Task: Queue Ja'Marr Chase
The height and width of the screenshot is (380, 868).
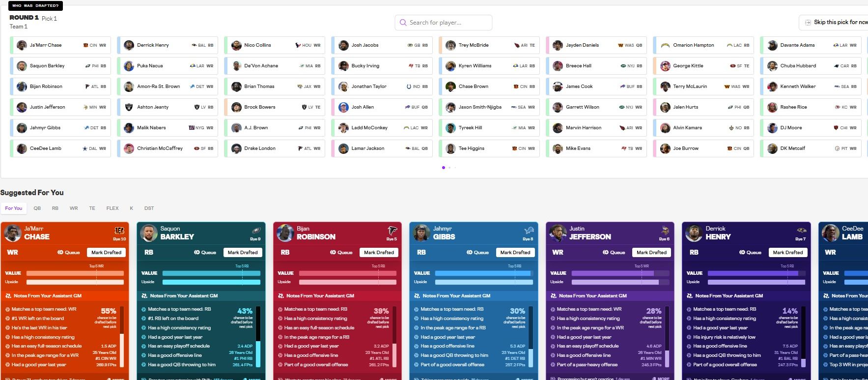Action: pos(69,253)
